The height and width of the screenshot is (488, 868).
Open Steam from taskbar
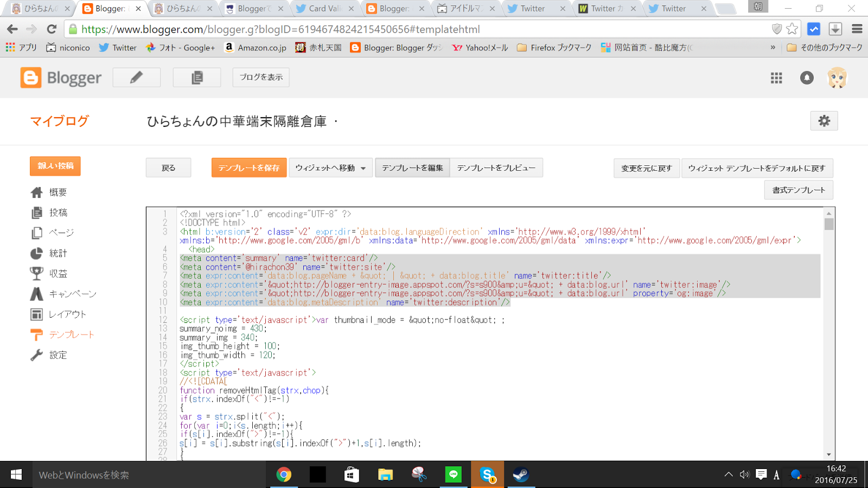(x=521, y=475)
